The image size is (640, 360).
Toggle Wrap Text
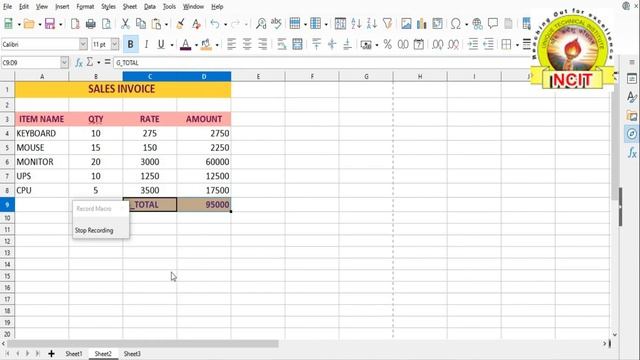point(282,44)
